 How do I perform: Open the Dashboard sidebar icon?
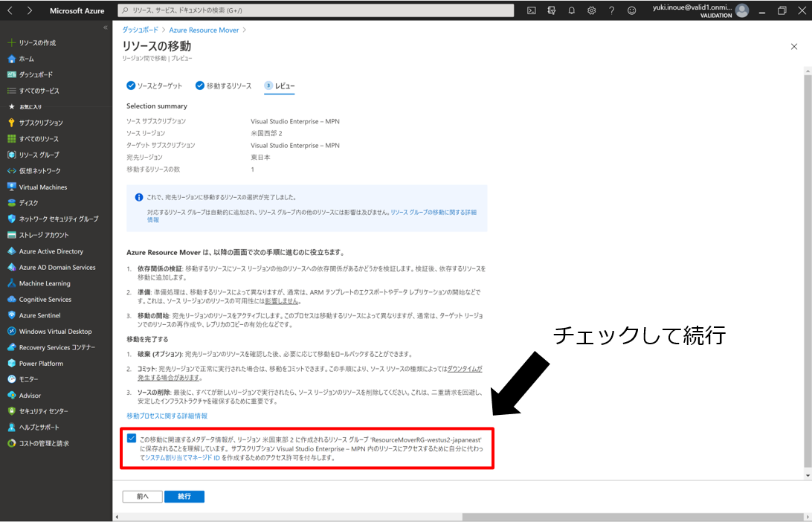[11, 74]
